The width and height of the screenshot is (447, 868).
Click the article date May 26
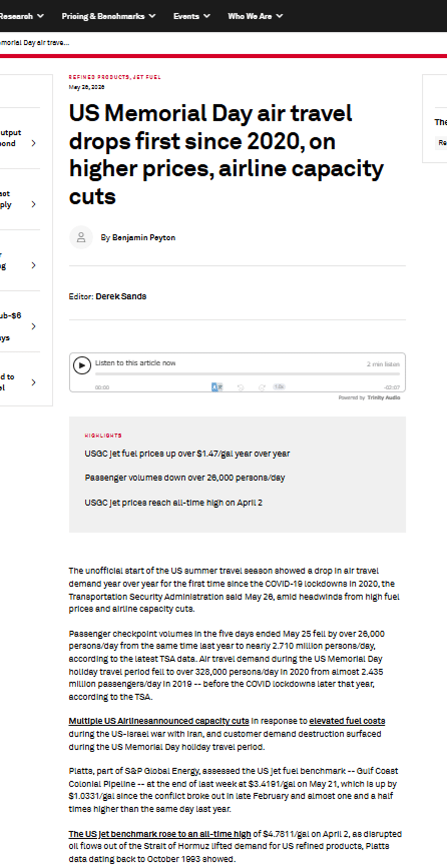pos(86,87)
